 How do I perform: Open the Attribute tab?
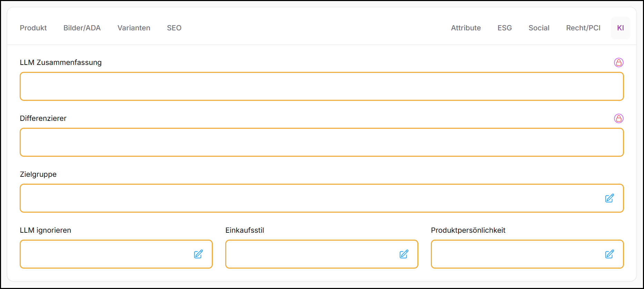[466, 28]
